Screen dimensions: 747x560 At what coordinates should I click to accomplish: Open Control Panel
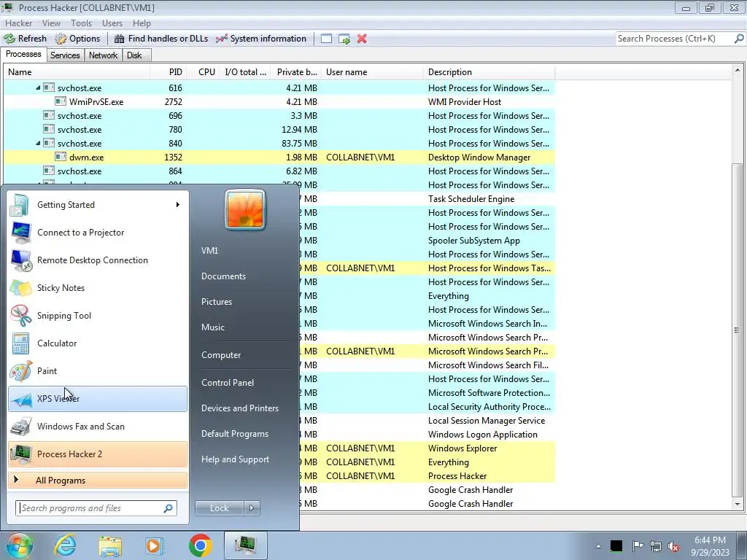tap(228, 383)
